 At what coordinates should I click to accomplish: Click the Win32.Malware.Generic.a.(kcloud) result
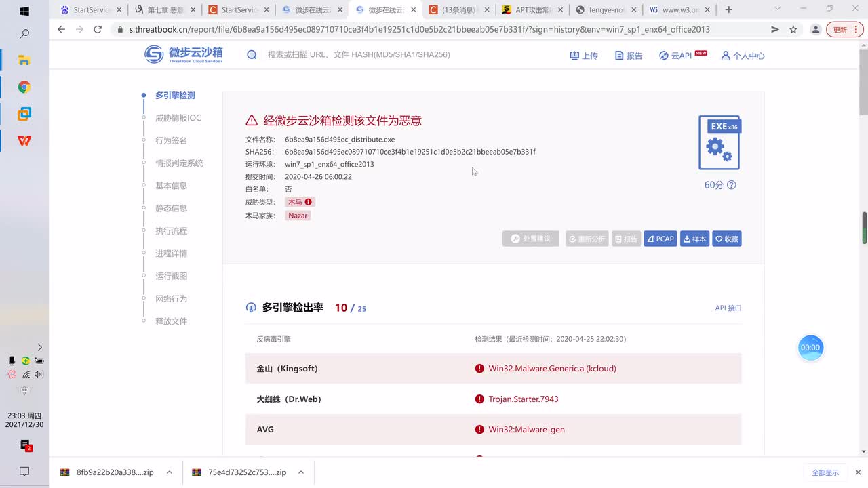click(x=552, y=369)
